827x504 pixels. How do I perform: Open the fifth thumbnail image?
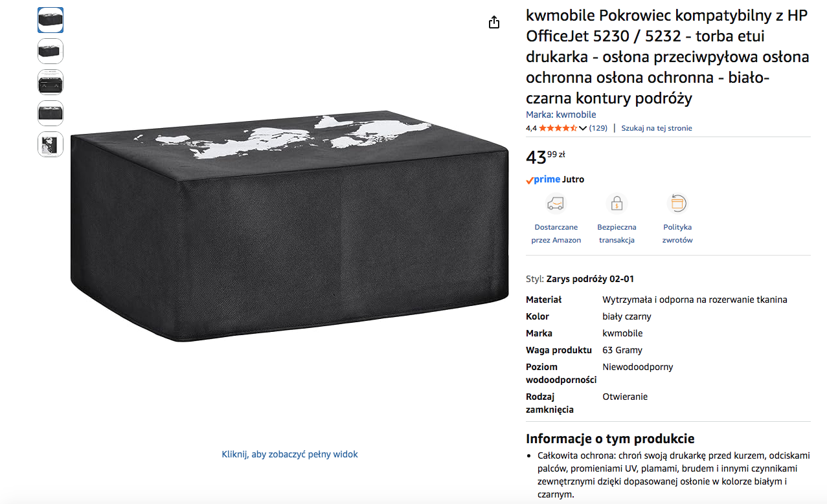(x=51, y=144)
